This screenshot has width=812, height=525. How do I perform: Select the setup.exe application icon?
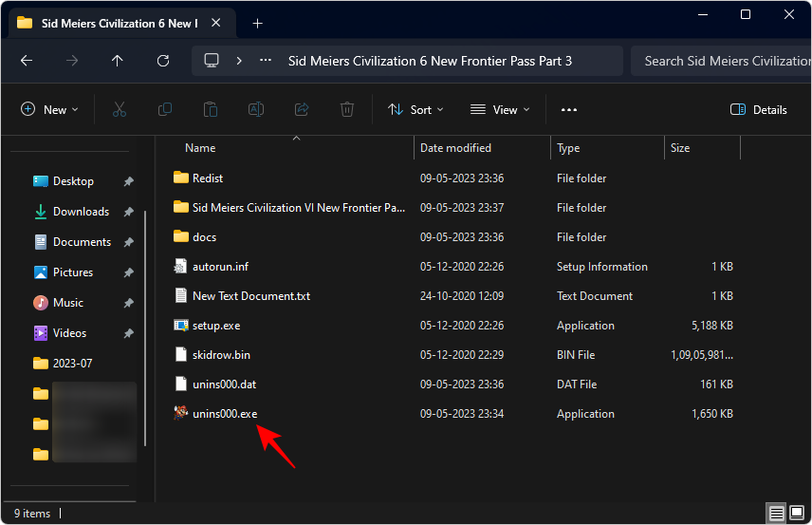[181, 325]
